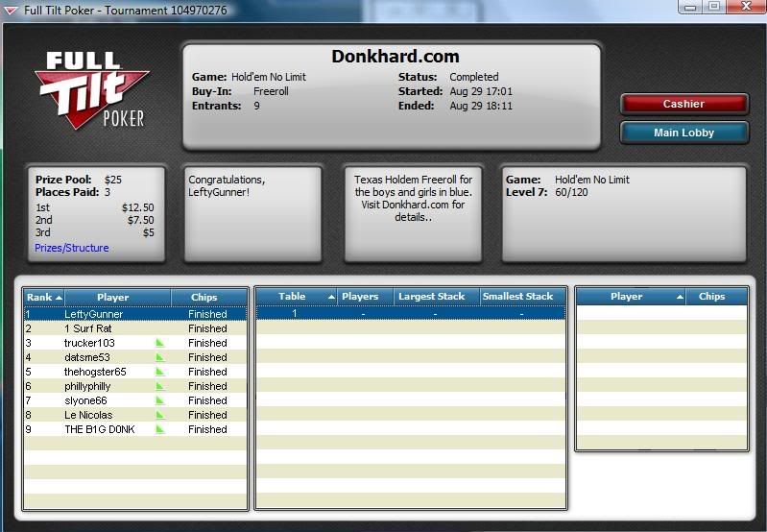
Task: Click the Congratulations, LeftyGunner! message
Action: click(227, 186)
